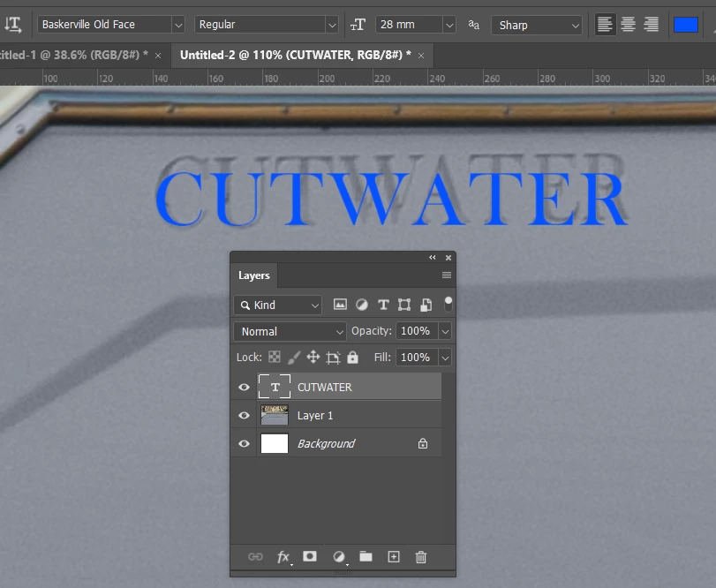The height and width of the screenshot is (588, 716).
Task: Create new fill or adjustment layer
Action: point(339,556)
